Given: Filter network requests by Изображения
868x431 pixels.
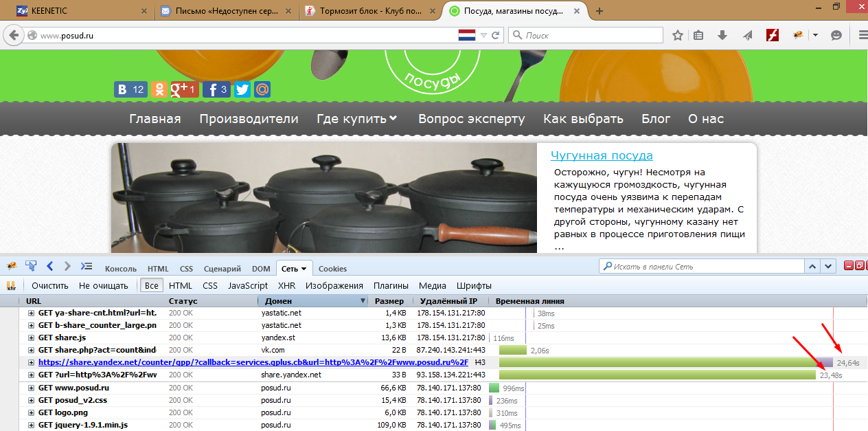Looking at the screenshot, I should tap(334, 285).
